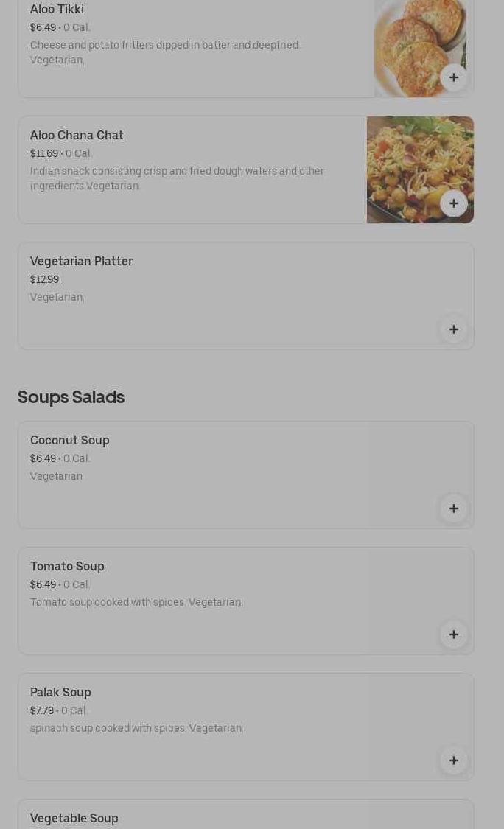
Task: Select the Vegetarian Platter title
Action: [81, 261]
